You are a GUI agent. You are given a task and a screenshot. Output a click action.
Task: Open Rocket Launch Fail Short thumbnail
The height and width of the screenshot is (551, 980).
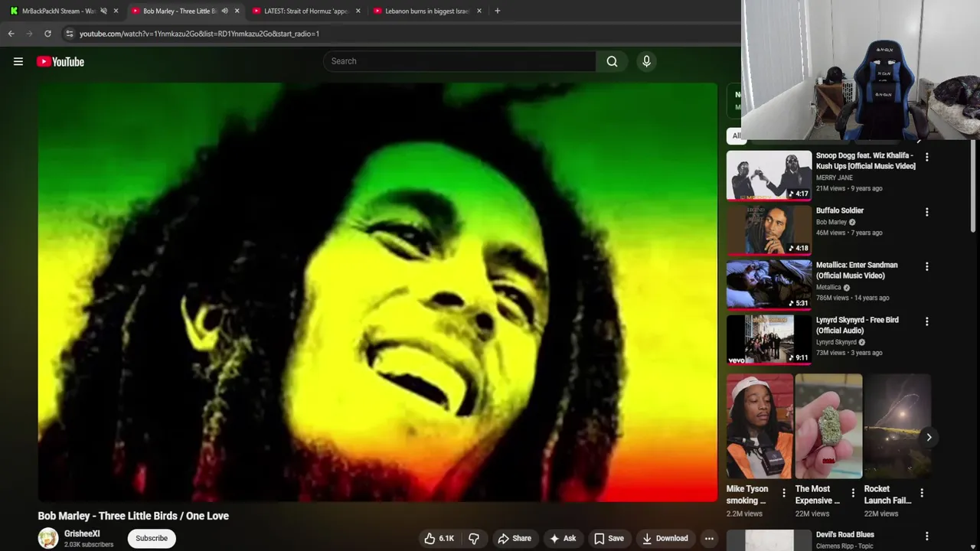point(897,426)
